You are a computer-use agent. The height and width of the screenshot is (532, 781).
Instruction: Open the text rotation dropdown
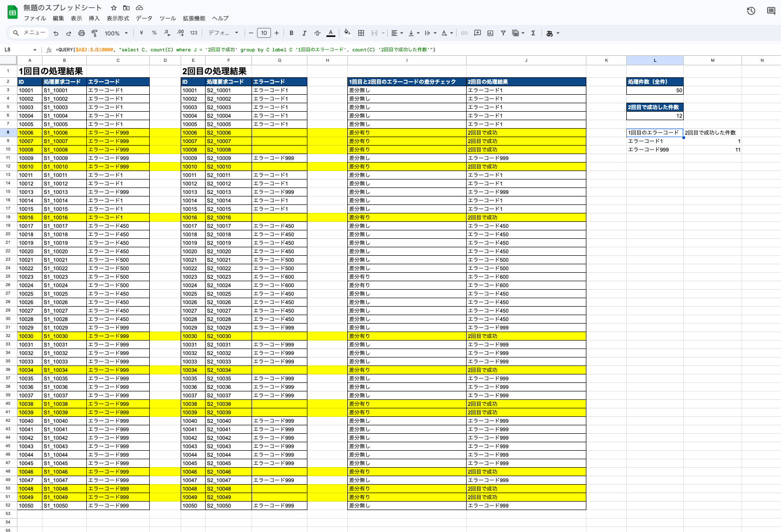pos(448,33)
